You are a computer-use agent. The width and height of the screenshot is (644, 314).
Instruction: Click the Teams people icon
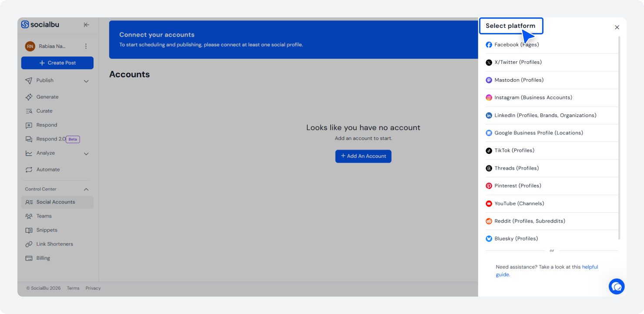29,216
